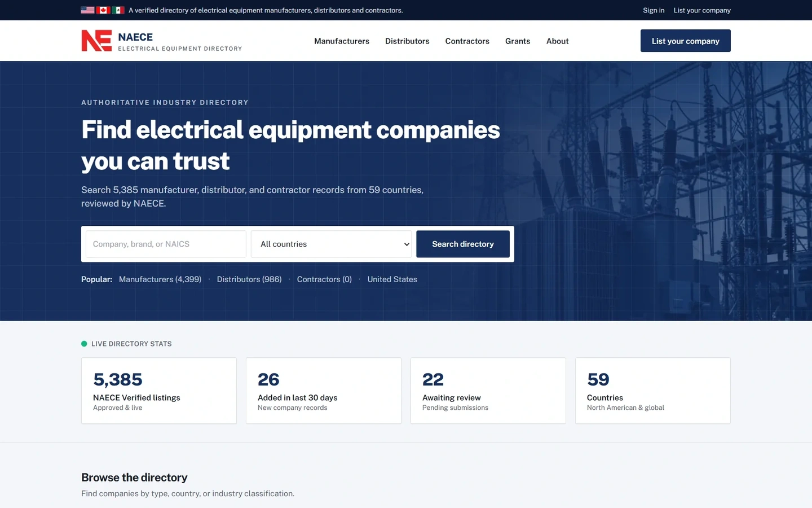Click the Search directory button
Image resolution: width=812 pixels, height=508 pixels.
[x=463, y=244]
